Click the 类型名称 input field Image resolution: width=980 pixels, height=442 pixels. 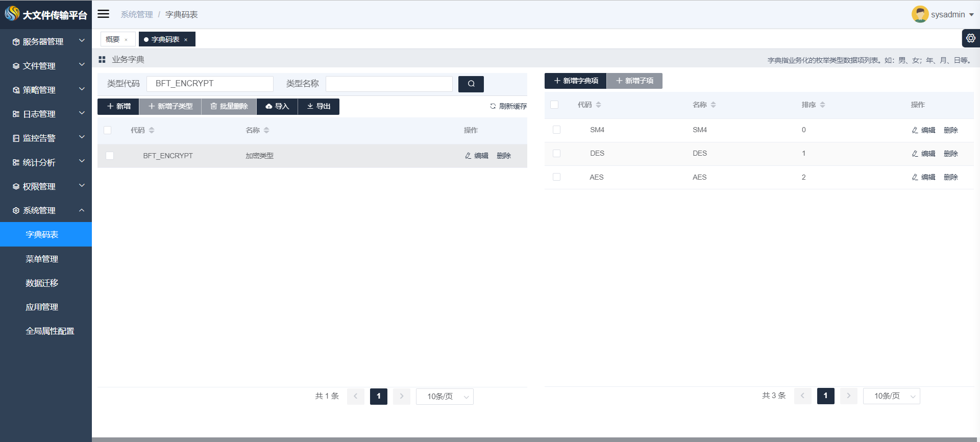click(389, 84)
